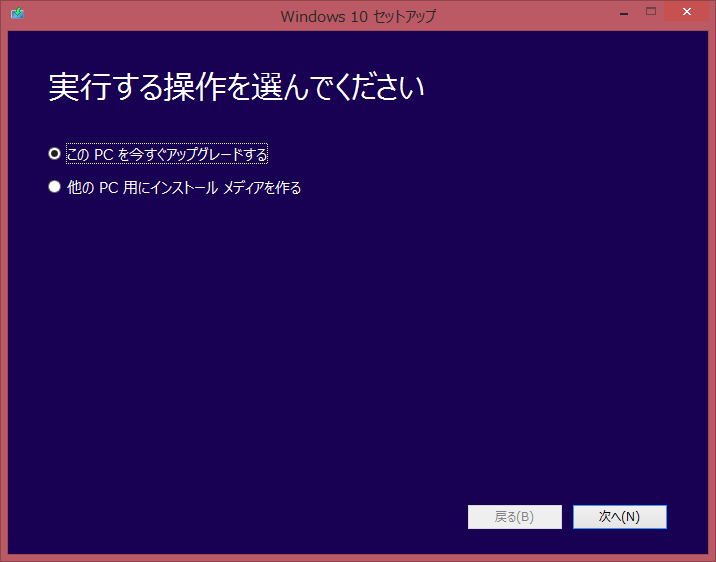The image size is (716, 562).
Task: Click the heading '実行する操作を選んでください'
Action: (x=236, y=87)
